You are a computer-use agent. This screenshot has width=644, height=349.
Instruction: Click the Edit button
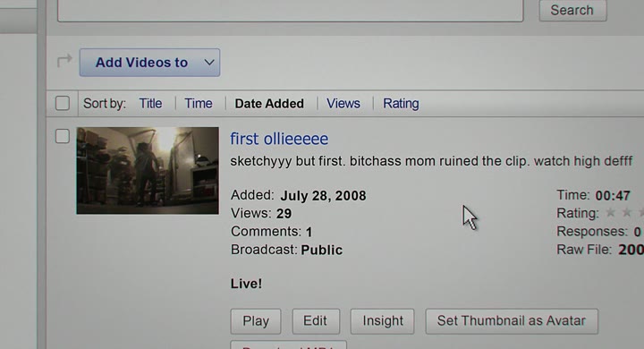316,321
